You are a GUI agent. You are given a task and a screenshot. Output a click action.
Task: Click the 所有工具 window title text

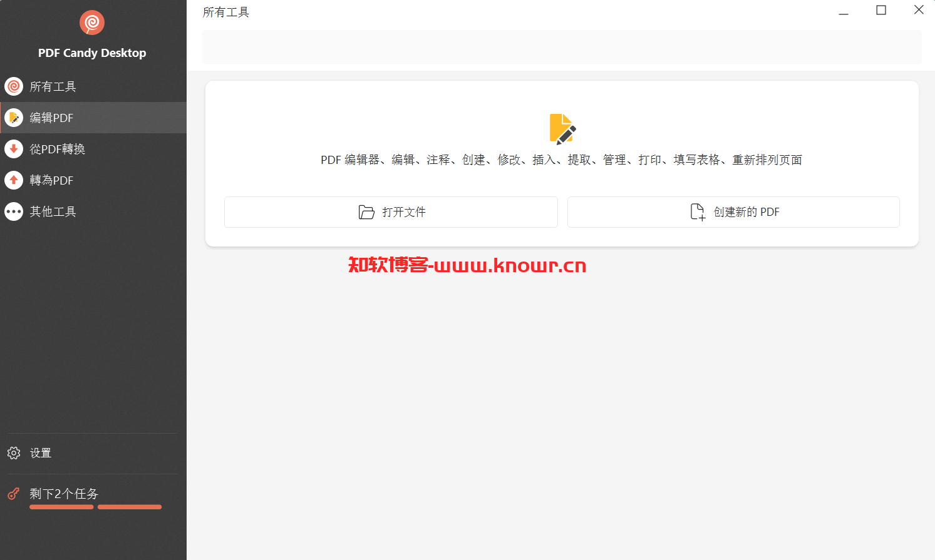click(x=226, y=13)
